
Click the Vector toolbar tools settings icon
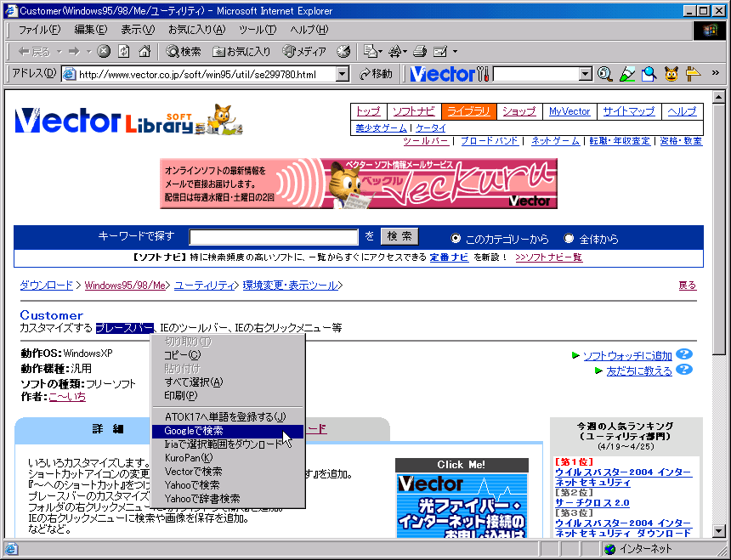coord(484,74)
